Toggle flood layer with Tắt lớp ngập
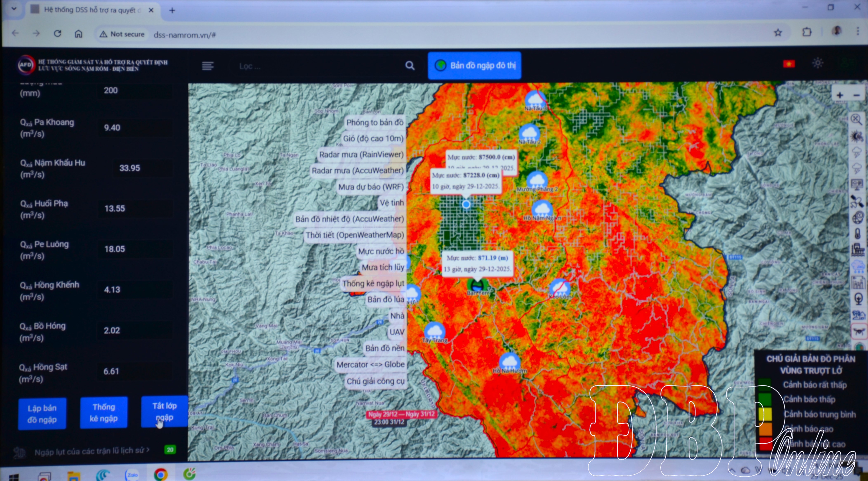The width and height of the screenshot is (868, 481). click(164, 411)
